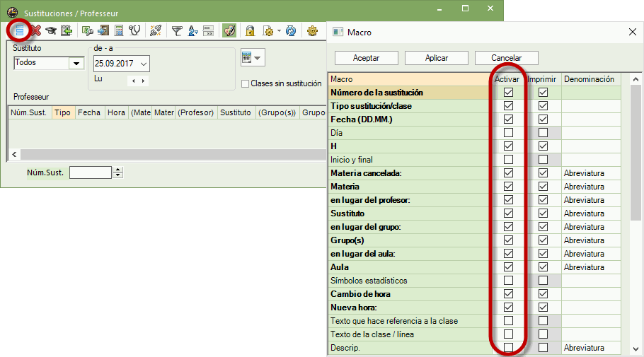The width and height of the screenshot is (644, 357).
Task: Toggle the paint palette color icon
Action: (229, 30)
